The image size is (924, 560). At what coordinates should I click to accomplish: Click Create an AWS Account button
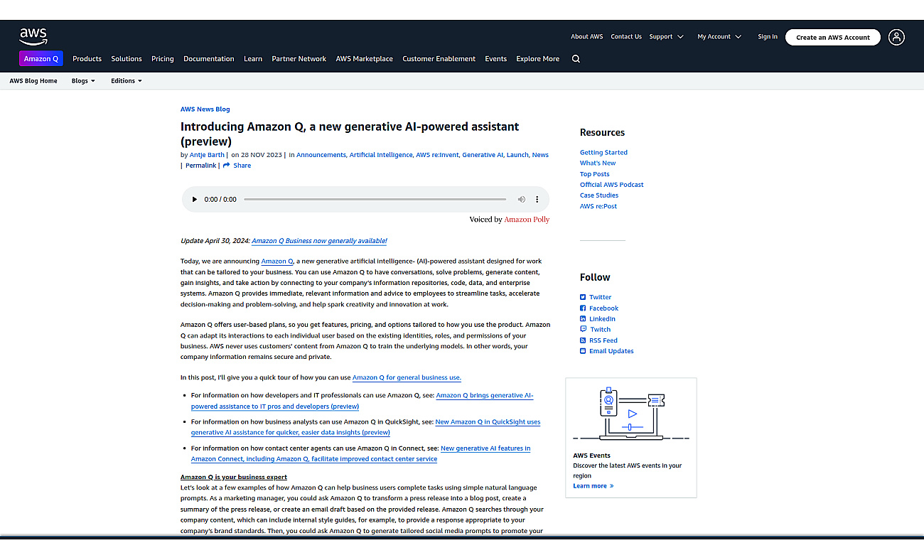tap(833, 37)
